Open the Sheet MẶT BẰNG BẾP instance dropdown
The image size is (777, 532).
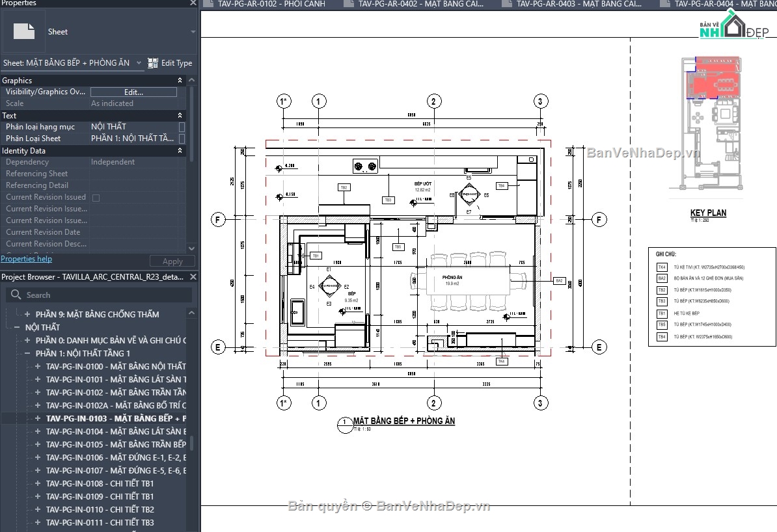click(x=139, y=63)
